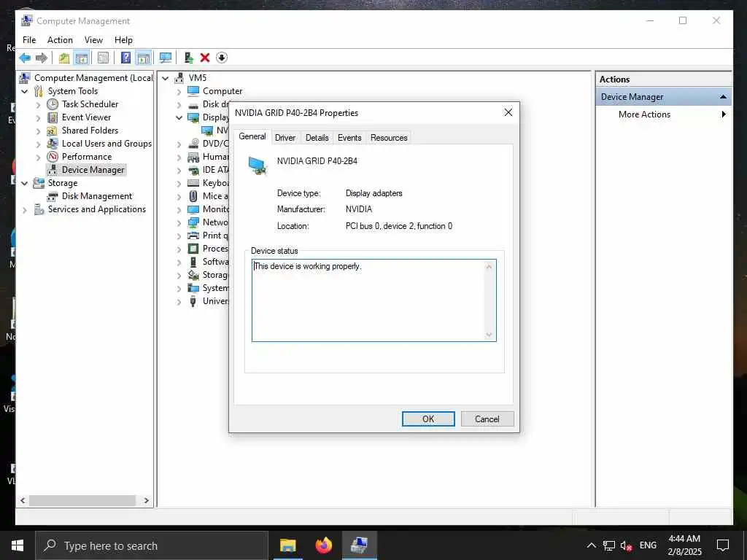The width and height of the screenshot is (747, 560).
Task: Click the Scan for hardware changes icon
Action: 166,58
